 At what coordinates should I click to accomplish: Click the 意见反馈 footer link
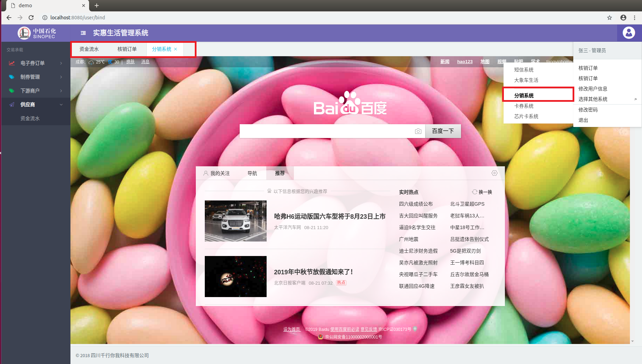point(369,329)
